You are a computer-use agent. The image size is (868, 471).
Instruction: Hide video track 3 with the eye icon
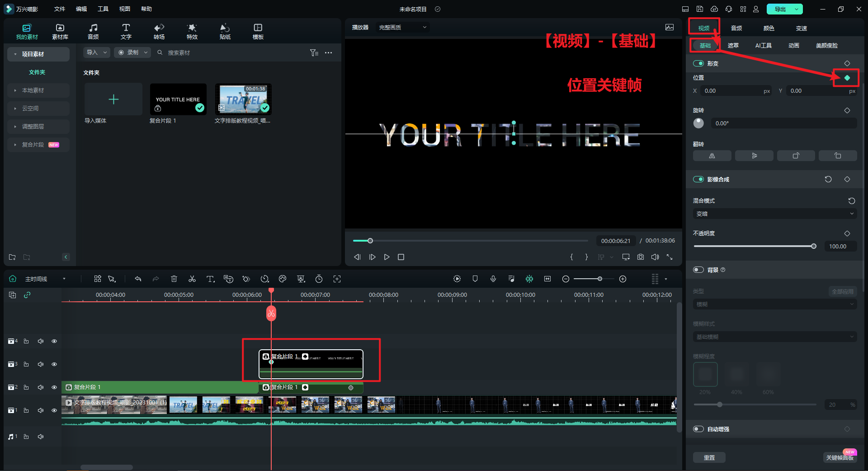pyautogui.click(x=54, y=364)
